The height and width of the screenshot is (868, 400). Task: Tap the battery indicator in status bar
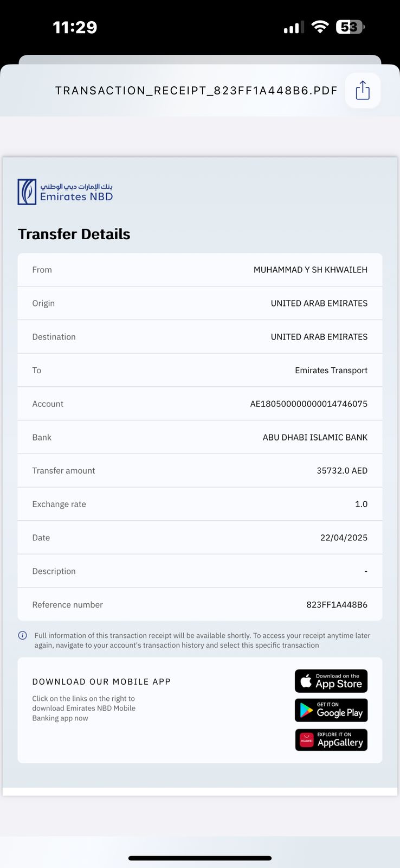[x=350, y=27]
